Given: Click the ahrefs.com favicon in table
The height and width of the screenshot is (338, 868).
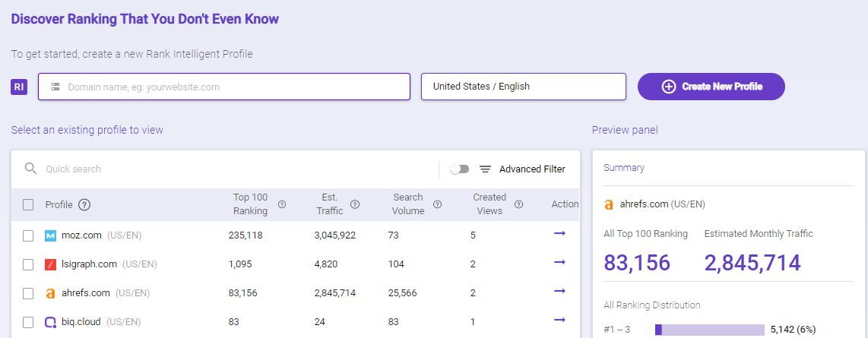Looking at the screenshot, I should pos(50,293).
